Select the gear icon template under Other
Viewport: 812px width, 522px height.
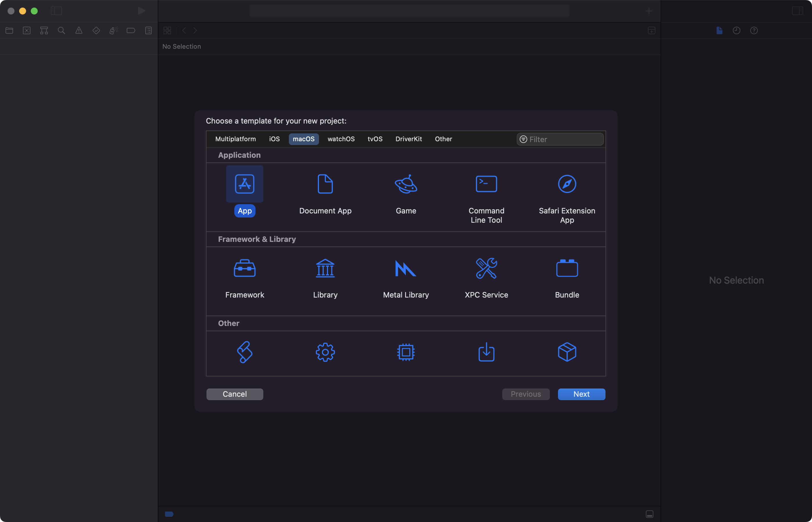point(325,352)
